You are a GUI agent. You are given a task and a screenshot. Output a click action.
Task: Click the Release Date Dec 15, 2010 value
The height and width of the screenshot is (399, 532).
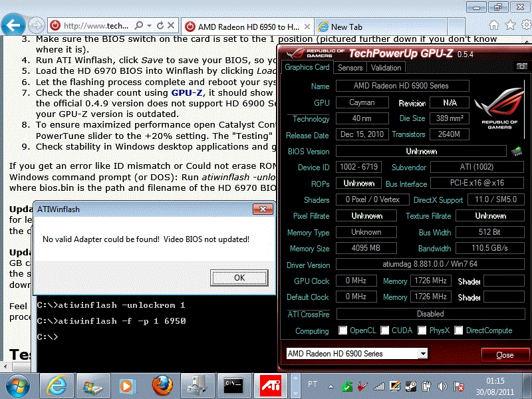click(x=362, y=134)
